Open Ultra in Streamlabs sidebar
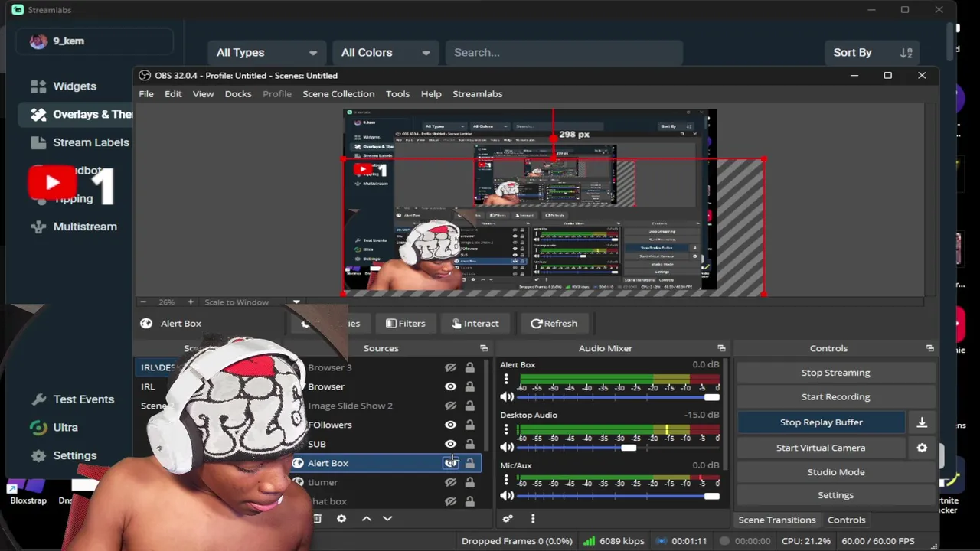The image size is (980, 551). tap(54, 428)
